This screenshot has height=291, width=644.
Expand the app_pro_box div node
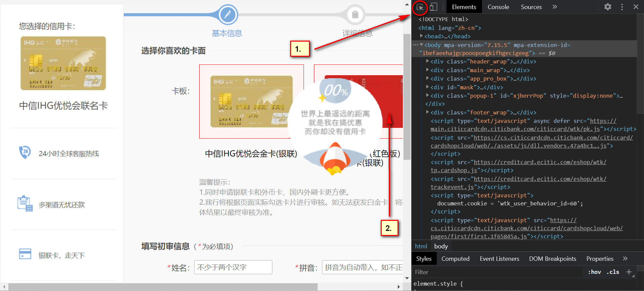[427, 78]
